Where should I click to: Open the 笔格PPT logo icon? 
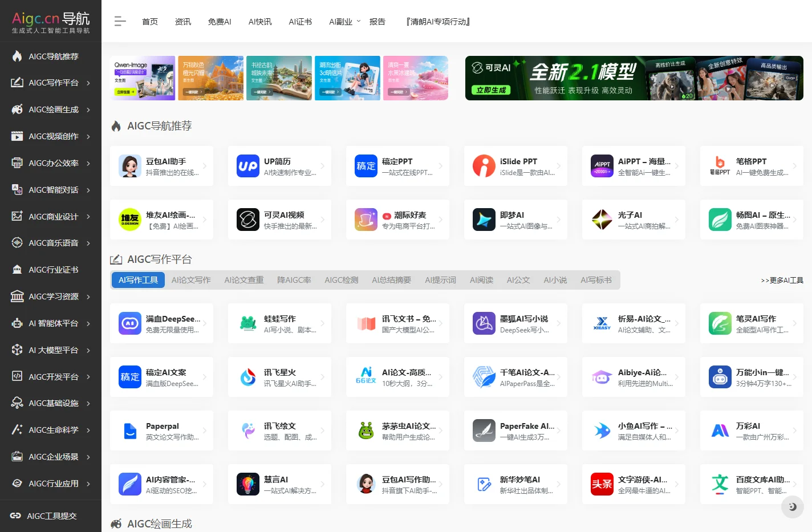tap(720, 166)
